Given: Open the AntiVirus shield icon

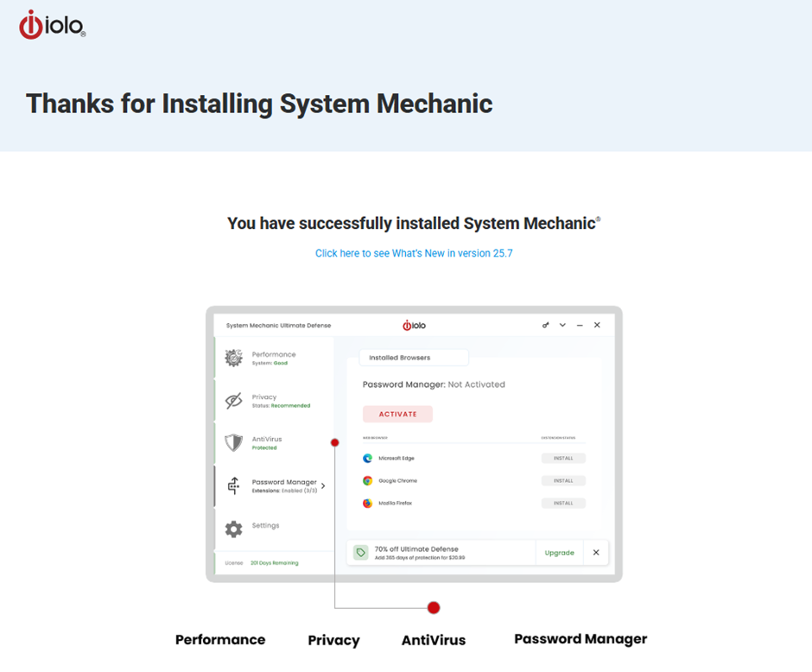Looking at the screenshot, I should pos(233,443).
